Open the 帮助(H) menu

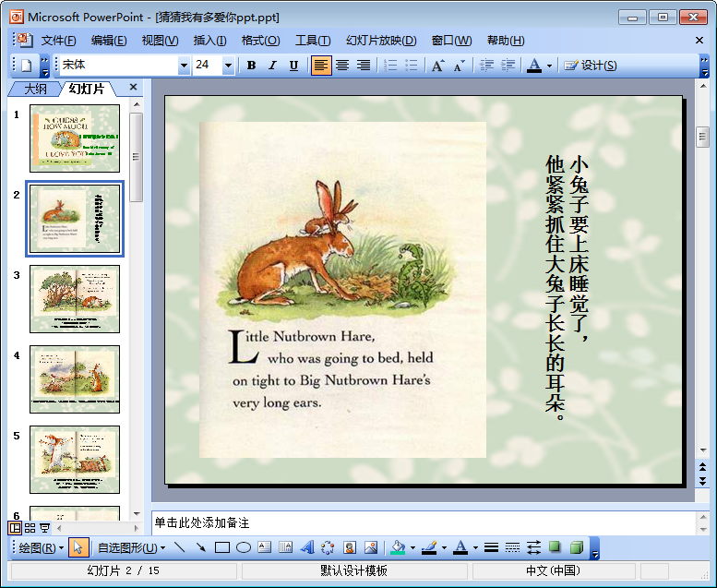click(x=506, y=41)
